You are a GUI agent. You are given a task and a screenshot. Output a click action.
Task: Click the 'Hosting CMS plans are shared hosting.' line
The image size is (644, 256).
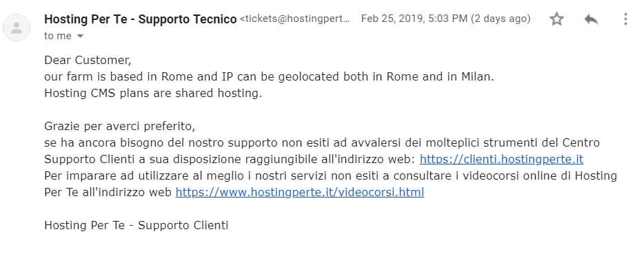pyautogui.click(x=153, y=93)
